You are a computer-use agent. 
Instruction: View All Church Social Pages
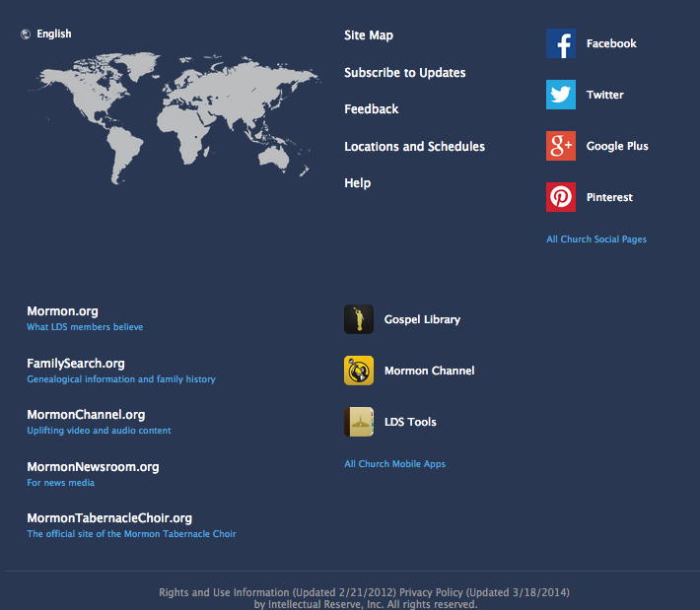(x=596, y=239)
